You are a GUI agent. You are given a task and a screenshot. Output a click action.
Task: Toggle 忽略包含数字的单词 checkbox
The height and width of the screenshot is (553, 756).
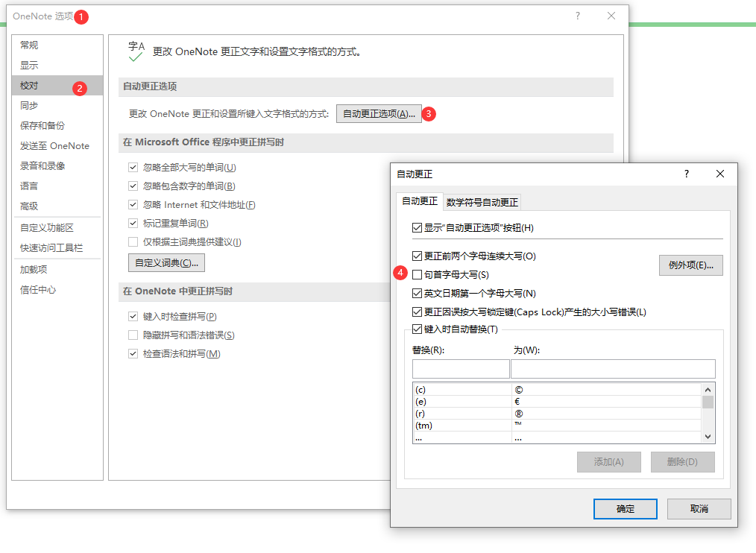pyautogui.click(x=133, y=186)
